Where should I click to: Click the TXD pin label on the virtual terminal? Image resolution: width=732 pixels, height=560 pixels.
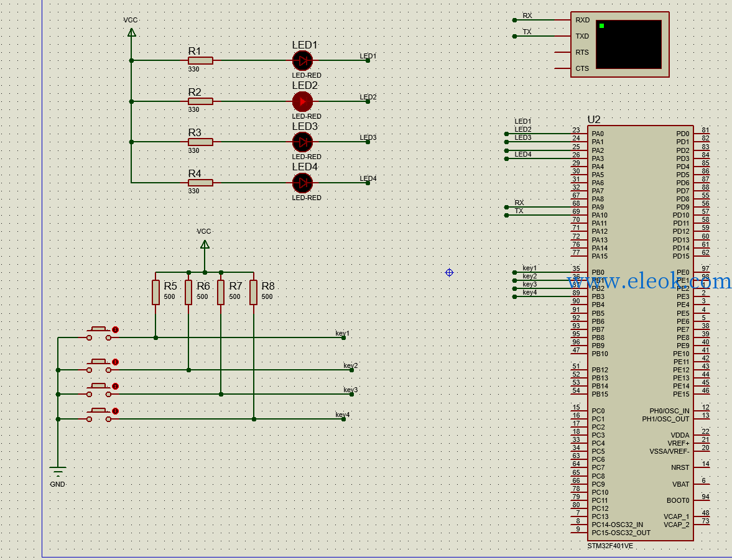pyautogui.click(x=582, y=36)
